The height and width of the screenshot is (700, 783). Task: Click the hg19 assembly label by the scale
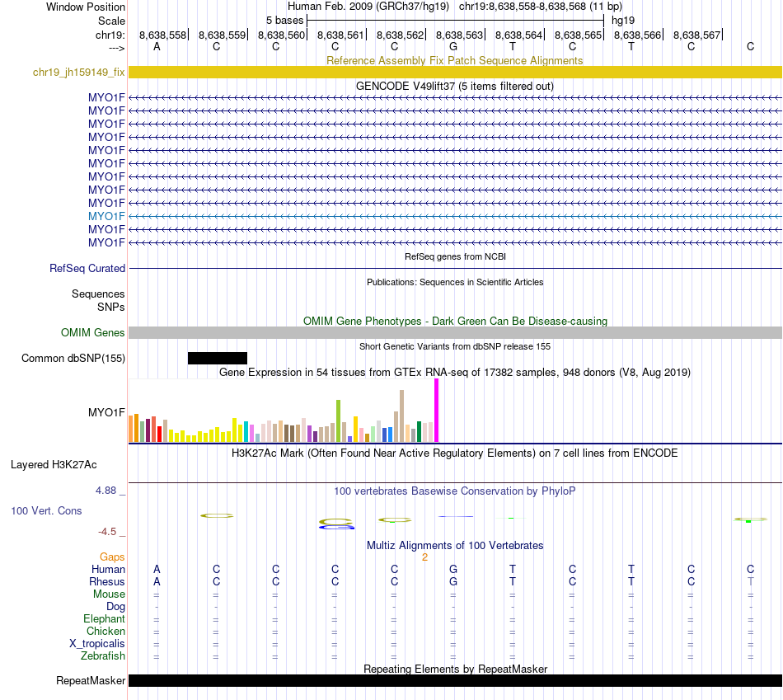tap(623, 21)
